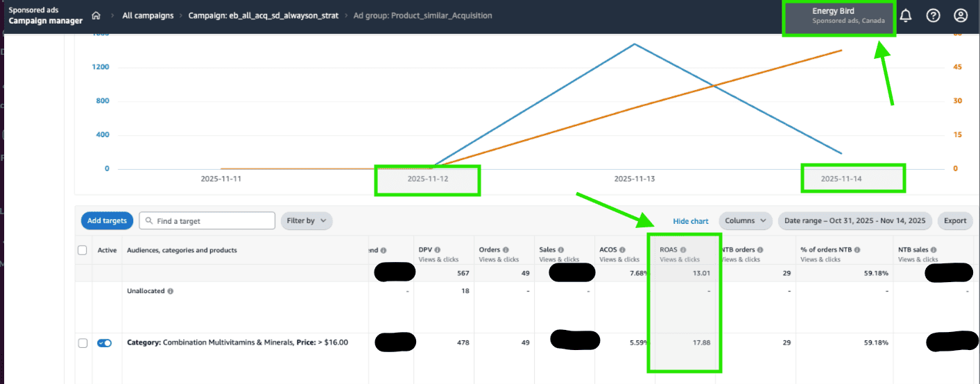
Task: Switch account via Energy Bird selector
Action: tap(839, 15)
